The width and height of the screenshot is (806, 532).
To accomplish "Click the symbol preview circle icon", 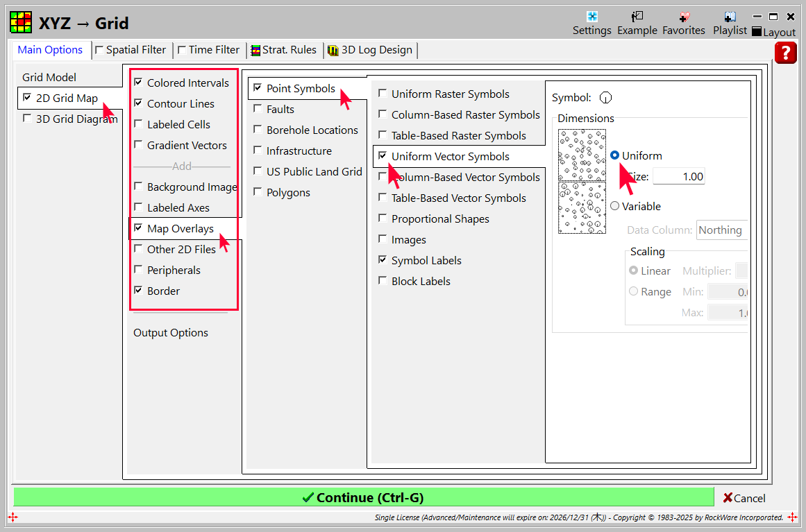I will point(605,98).
